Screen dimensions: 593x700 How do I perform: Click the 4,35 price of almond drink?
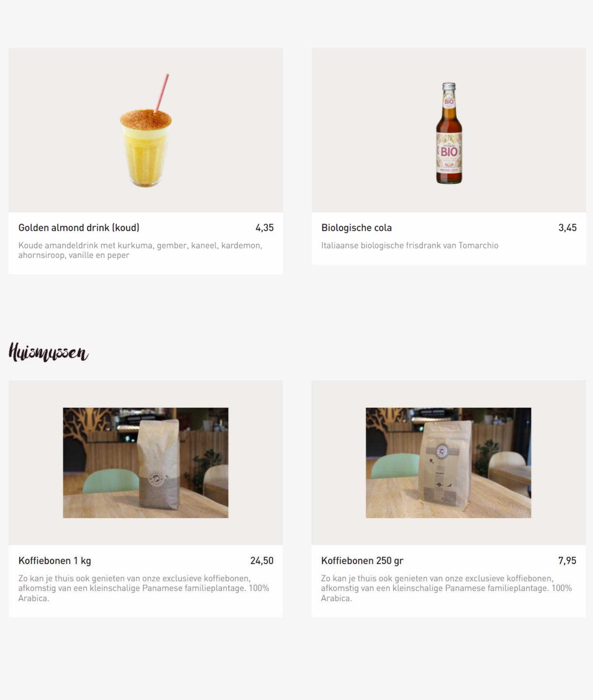pos(264,228)
